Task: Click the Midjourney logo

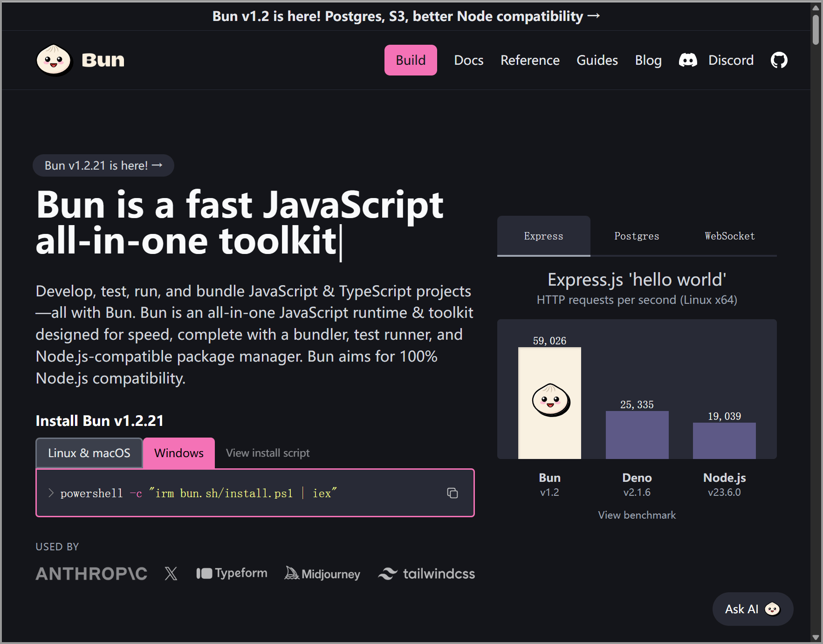Action: click(322, 574)
